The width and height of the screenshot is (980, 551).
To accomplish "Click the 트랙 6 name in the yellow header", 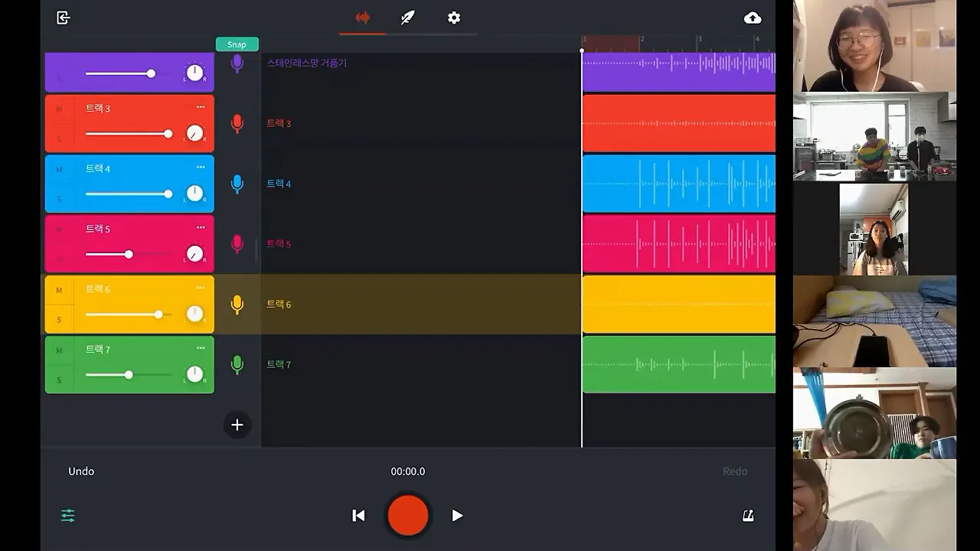I will click(x=98, y=289).
